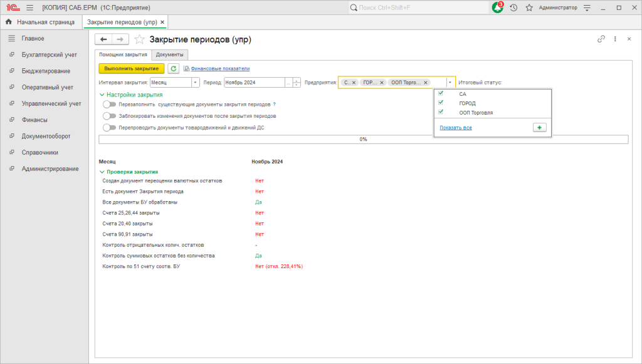Viewport: 642px width, 364px height.
Task: Toggle Заблокировать изменения документов switch
Action: (109, 116)
